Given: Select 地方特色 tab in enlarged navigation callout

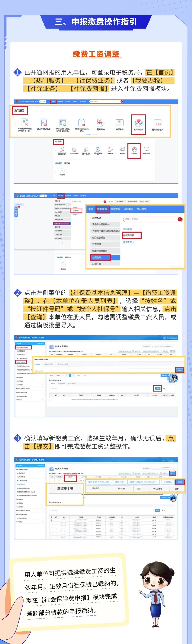Looking at the screenshot, I should (142, 209).
